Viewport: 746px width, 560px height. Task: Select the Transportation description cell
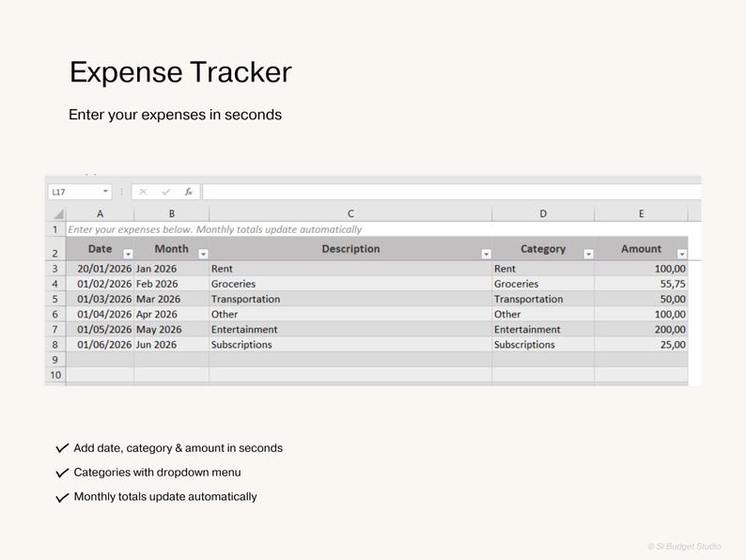point(350,299)
